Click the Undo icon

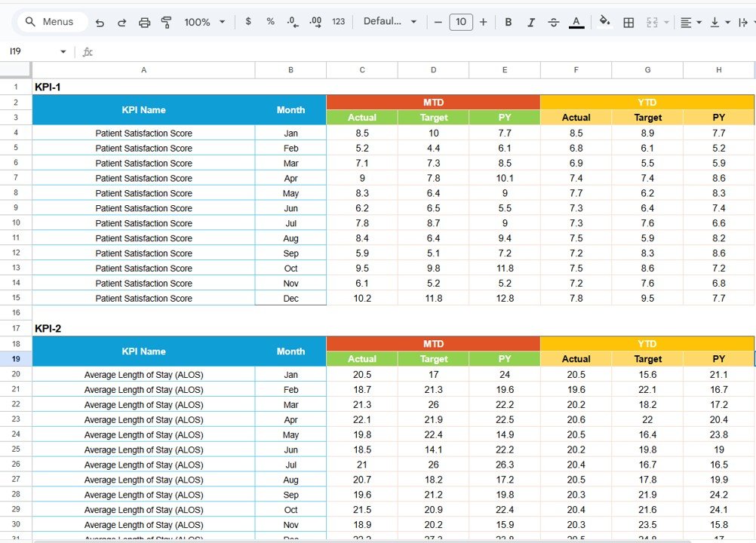tap(100, 22)
